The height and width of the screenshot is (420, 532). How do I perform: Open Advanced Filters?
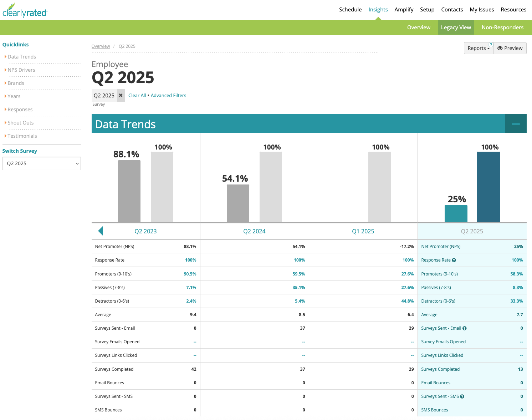[x=168, y=96]
